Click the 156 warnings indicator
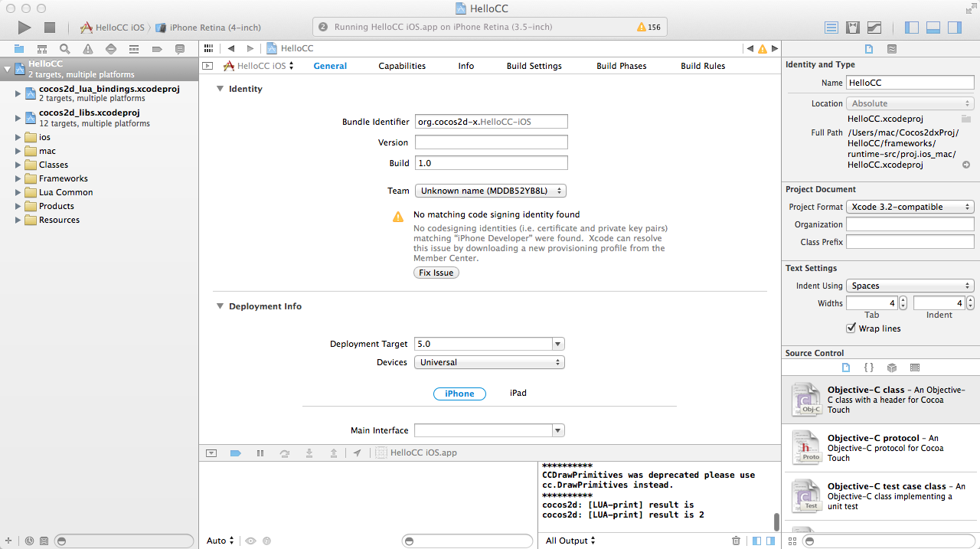Screen dimensions: 980x549 [x=648, y=28]
